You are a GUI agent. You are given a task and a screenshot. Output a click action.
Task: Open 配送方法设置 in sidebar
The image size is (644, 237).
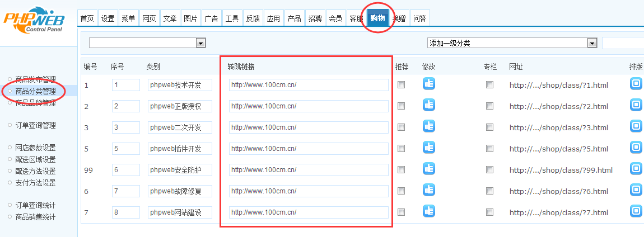coord(35,171)
